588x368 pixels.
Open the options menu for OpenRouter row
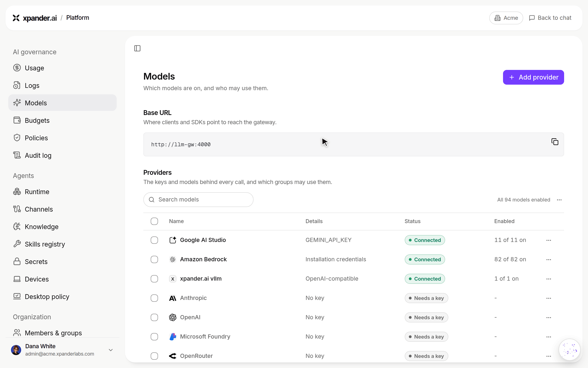549,356
